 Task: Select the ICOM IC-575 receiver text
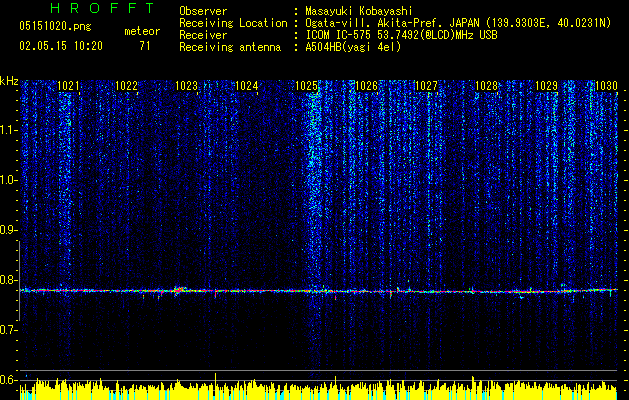(x=401, y=35)
